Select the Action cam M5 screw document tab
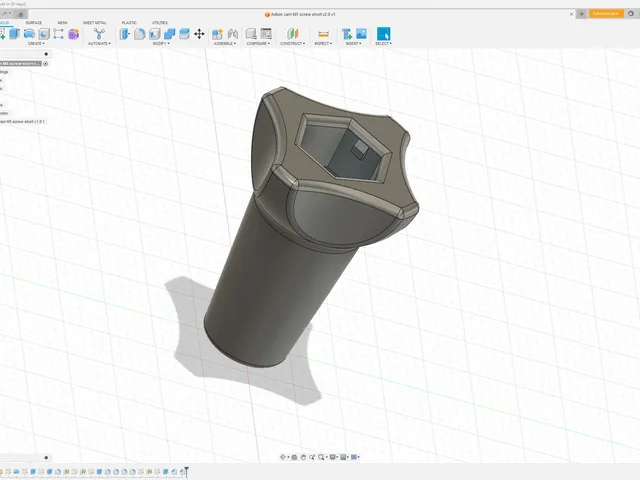The image size is (640, 480). tap(300, 14)
